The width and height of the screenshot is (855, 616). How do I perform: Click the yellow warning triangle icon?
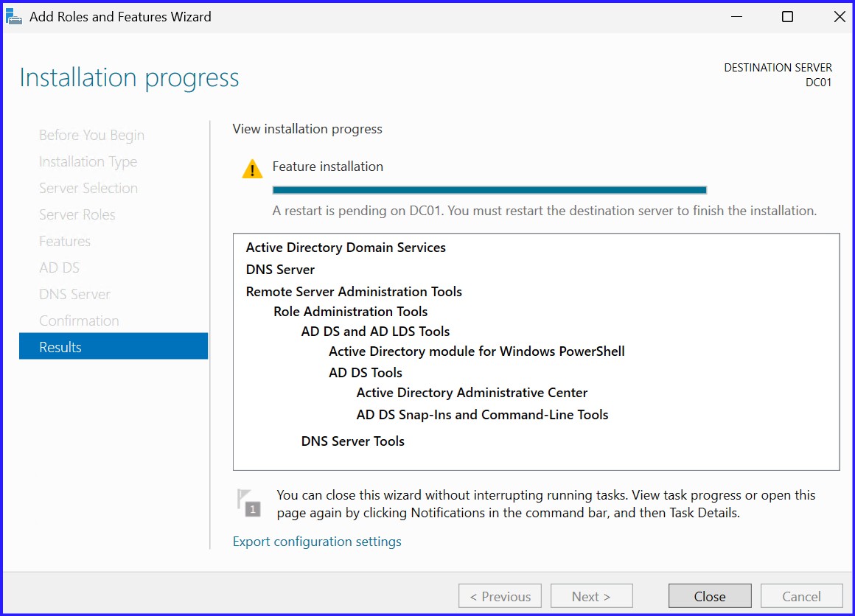[251, 168]
